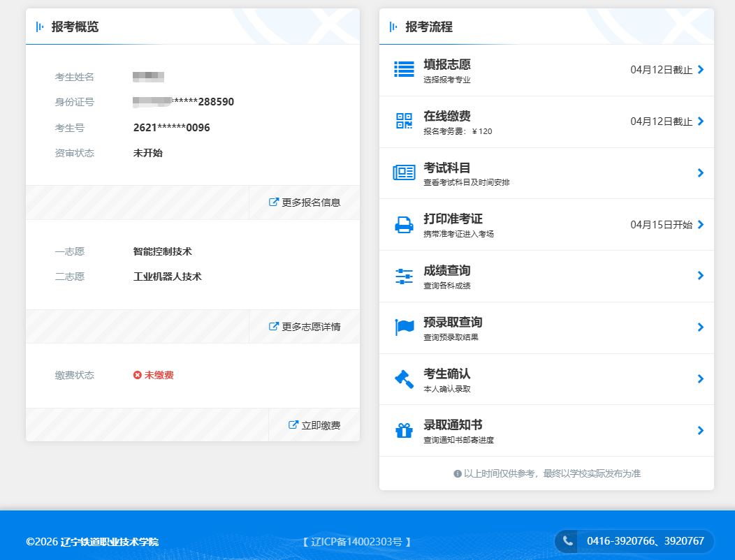The width and height of the screenshot is (735, 560).
Task: Select the 考试科目 menu item title
Action: (446, 168)
